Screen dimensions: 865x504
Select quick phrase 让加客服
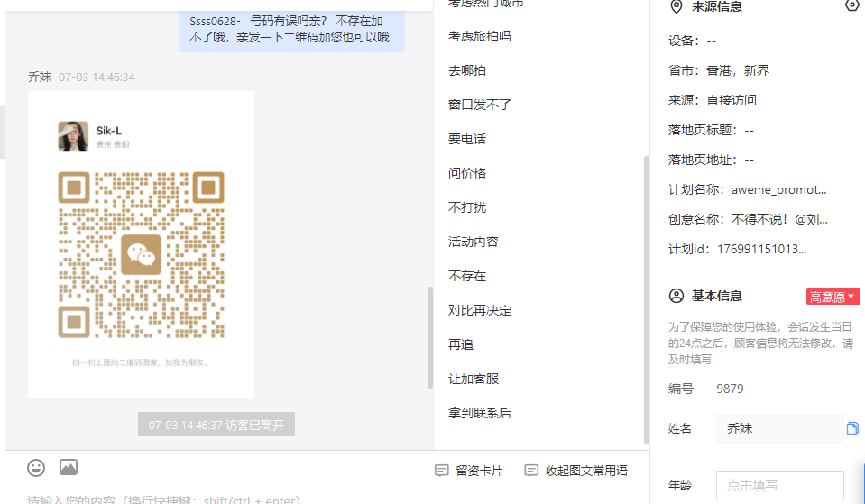(474, 379)
